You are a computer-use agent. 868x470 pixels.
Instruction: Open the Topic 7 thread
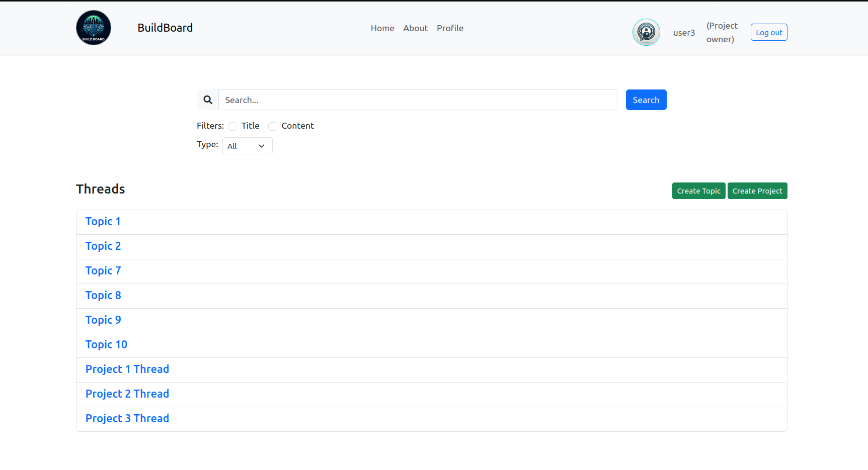(x=103, y=271)
